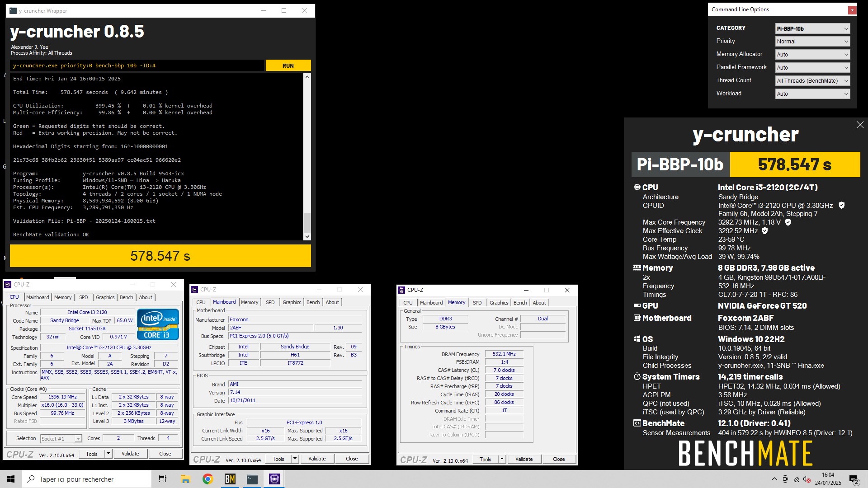Open SPD tab in CPU-Z mainboard window

(x=270, y=302)
